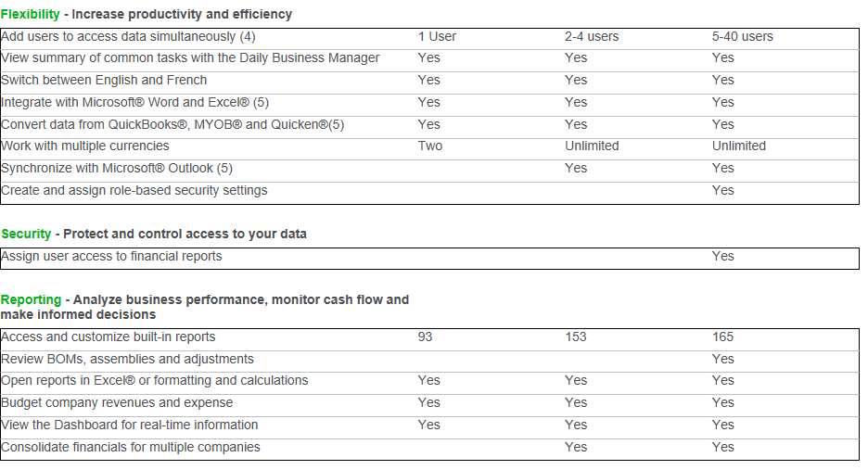Click 'Review BOMs, assemblies and adjustments' row

127,359
